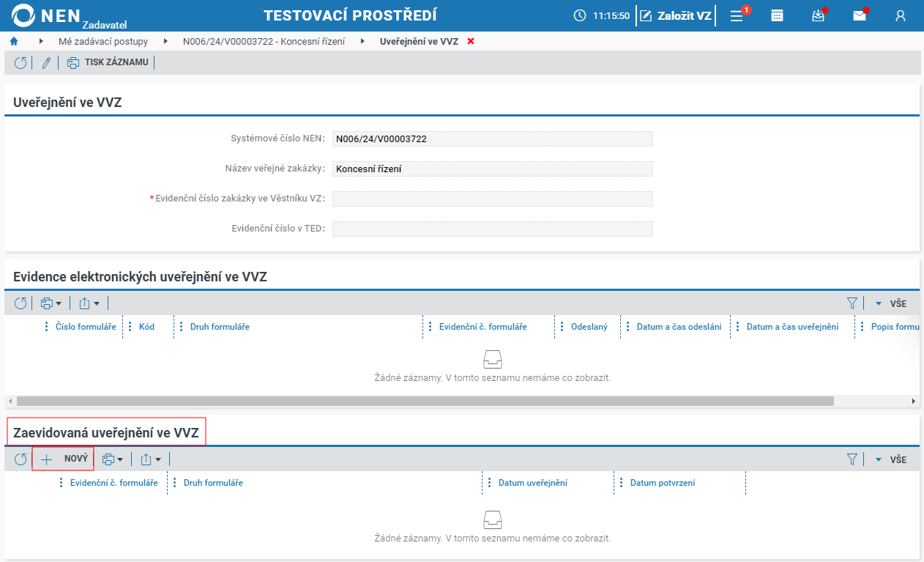
Task: Click the horizontal scrollbar of the first table
Action: [425, 402]
